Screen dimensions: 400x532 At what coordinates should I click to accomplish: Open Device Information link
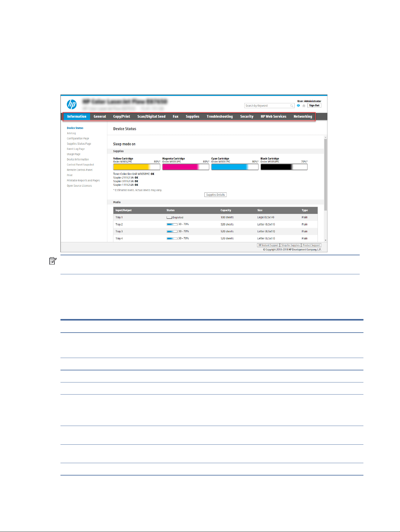click(78, 160)
